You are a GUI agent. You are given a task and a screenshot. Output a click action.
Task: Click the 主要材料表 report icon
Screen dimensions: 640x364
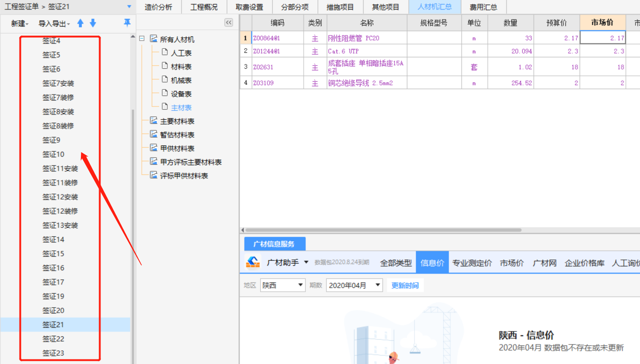(x=154, y=121)
